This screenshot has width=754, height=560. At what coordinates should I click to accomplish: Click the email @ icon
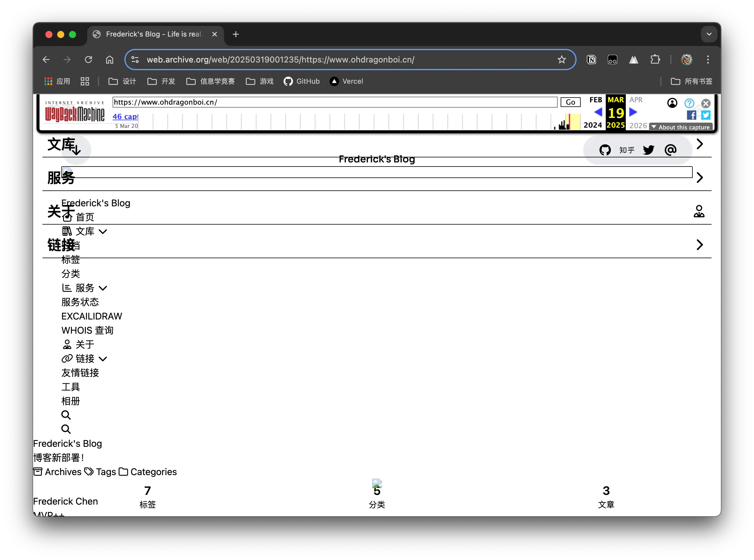click(670, 150)
